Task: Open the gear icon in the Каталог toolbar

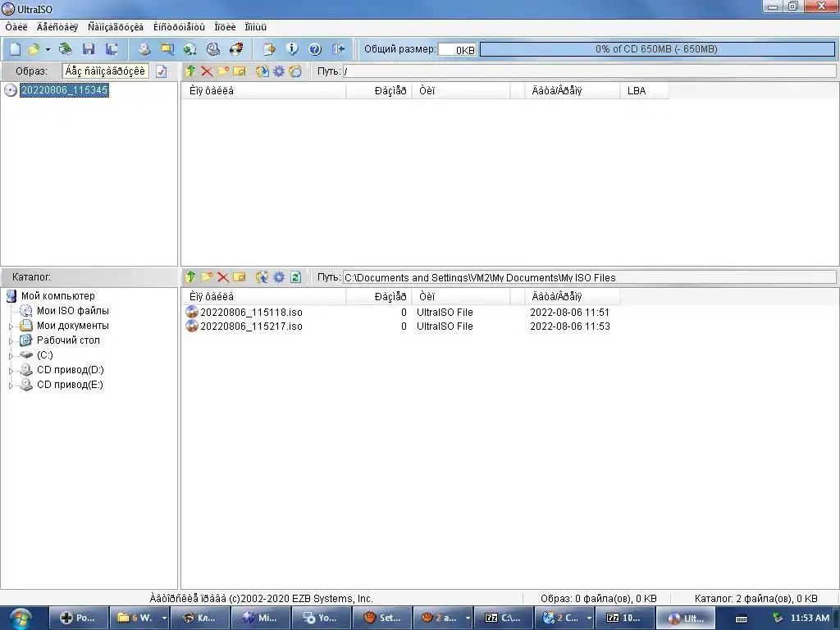Action: (279, 277)
